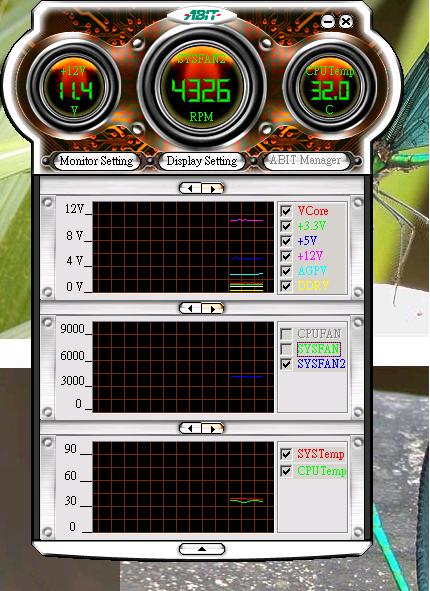Click inside the voltage history graph

tap(183, 247)
